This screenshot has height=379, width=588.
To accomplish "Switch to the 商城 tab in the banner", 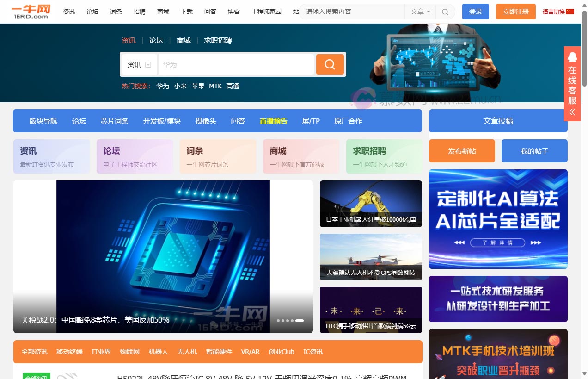I will click(x=183, y=41).
